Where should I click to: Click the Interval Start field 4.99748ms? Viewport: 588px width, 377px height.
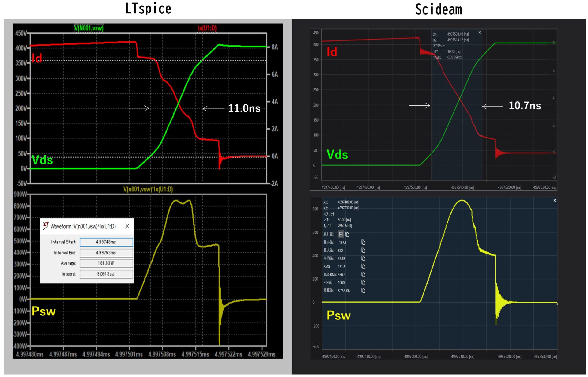106,242
